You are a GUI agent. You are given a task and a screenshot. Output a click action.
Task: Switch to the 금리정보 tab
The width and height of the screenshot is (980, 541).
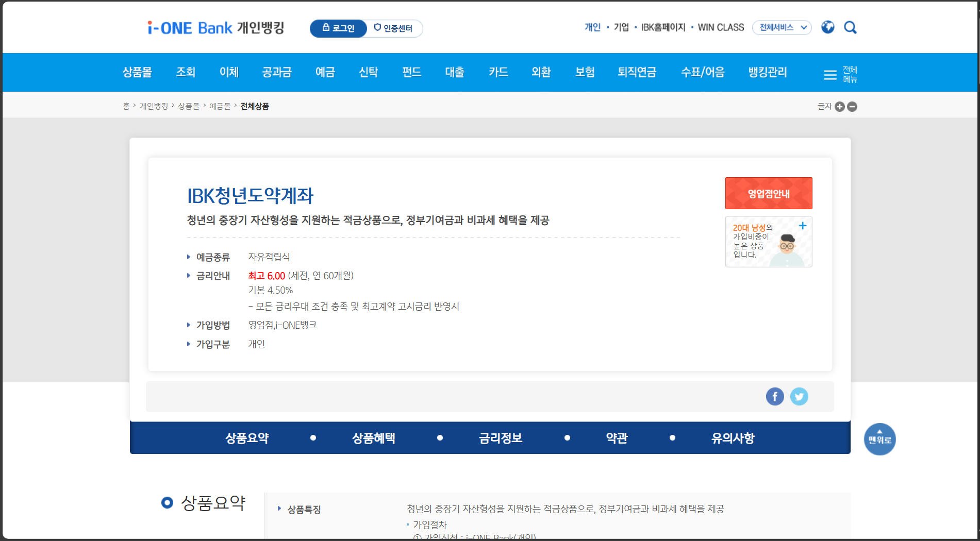click(x=501, y=438)
